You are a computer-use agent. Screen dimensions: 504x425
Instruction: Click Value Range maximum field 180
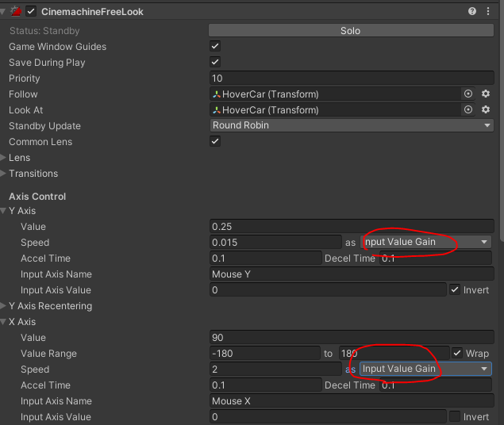click(394, 353)
